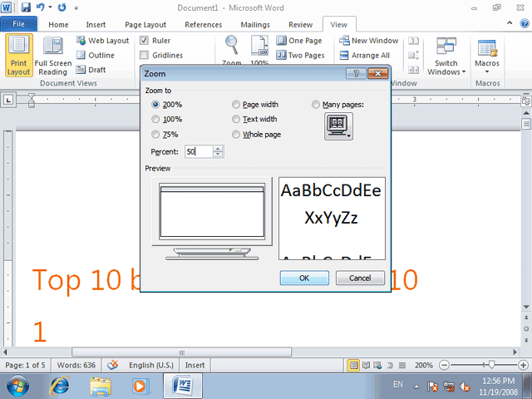The image size is (532, 399).
Task: Click Undo in Quick Access Toolbar
Action: click(41, 7)
